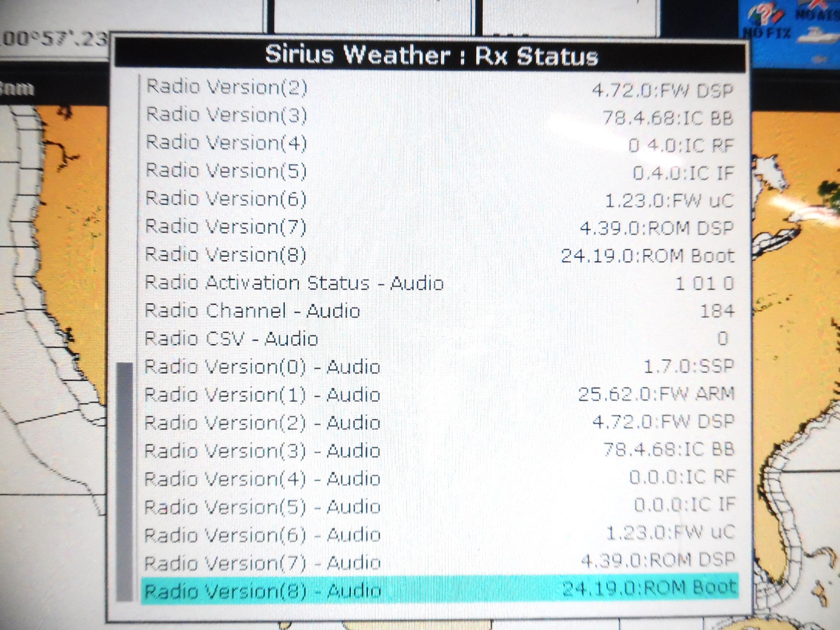This screenshot has height=630, width=840.
Task: Click the NO FIX GPS status icon
Action: (766, 21)
